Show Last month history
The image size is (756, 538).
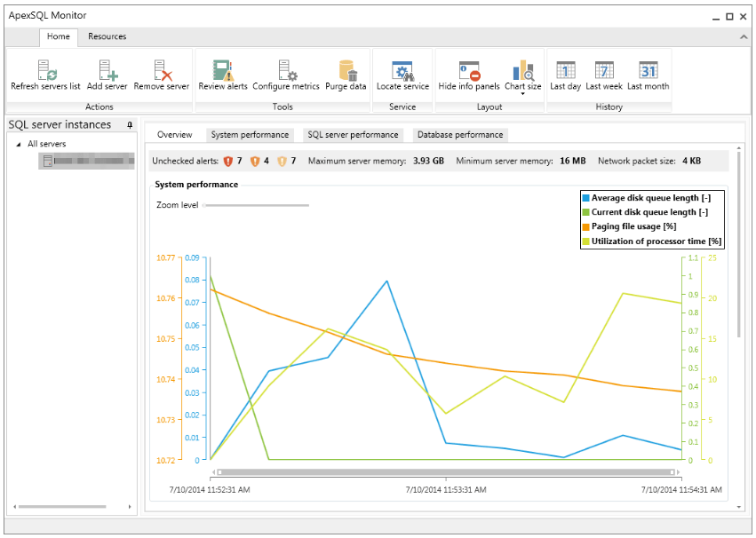pos(648,76)
